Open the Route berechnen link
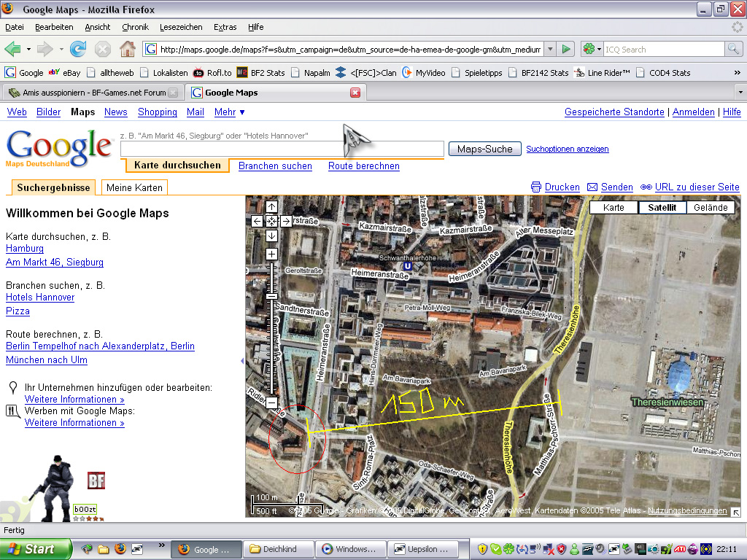747x560 pixels. pyautogui.click(x=363, y=166)
